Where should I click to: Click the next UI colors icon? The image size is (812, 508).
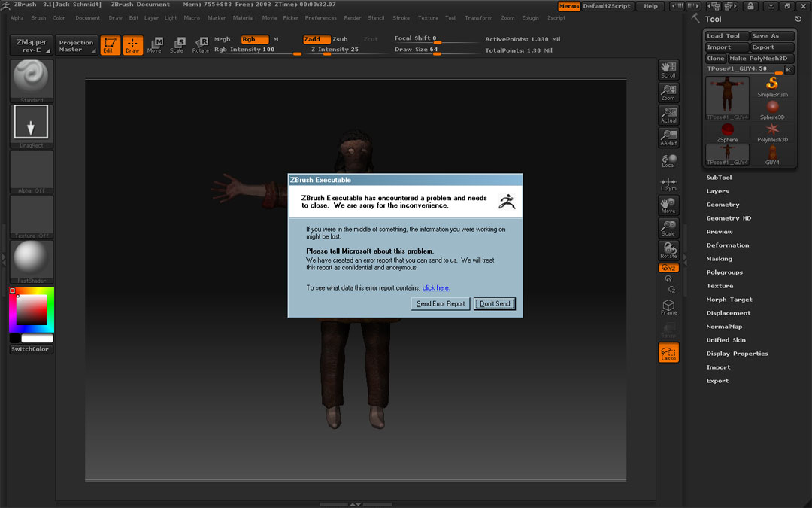tap(731, 6)
